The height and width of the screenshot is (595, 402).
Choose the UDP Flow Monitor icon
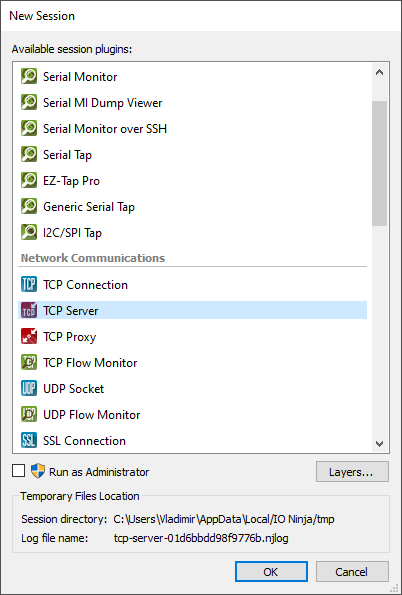(29, 414)
